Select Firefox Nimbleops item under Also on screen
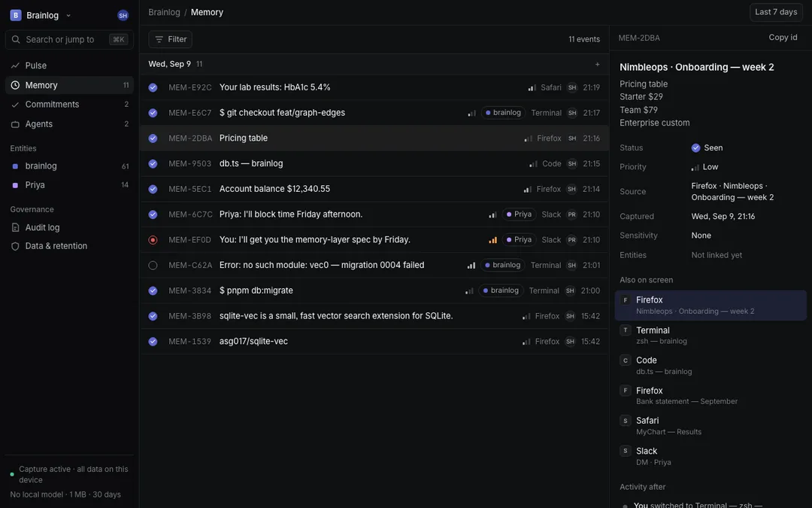This screenshot has width=812, height=508. pyautogui.click(x=710, y=306)
